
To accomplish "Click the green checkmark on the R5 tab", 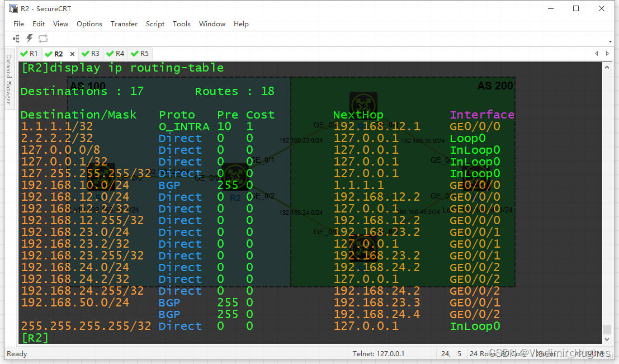I will click(x=134, y=53).
